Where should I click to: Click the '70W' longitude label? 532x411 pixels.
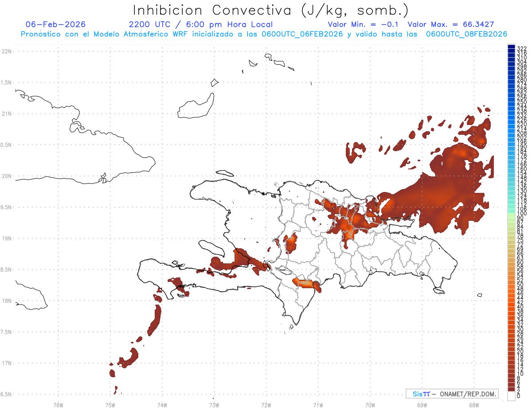coord(370,405)
